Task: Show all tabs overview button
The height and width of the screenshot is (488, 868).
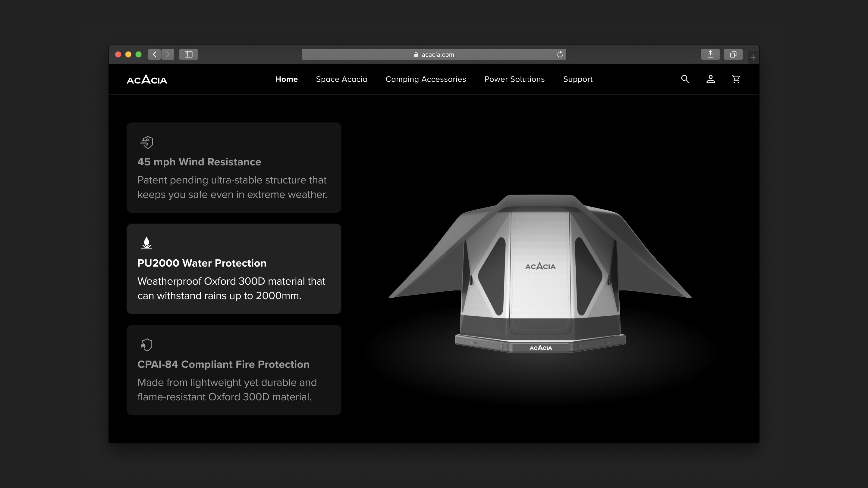Action: 733,54
